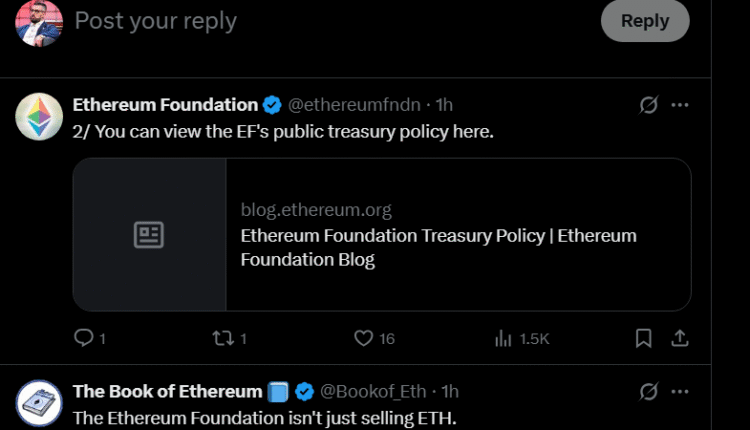The image size is (750, 430).
Task: Open The Book of Ethereum avatar
Action: (x=39, y=403)
